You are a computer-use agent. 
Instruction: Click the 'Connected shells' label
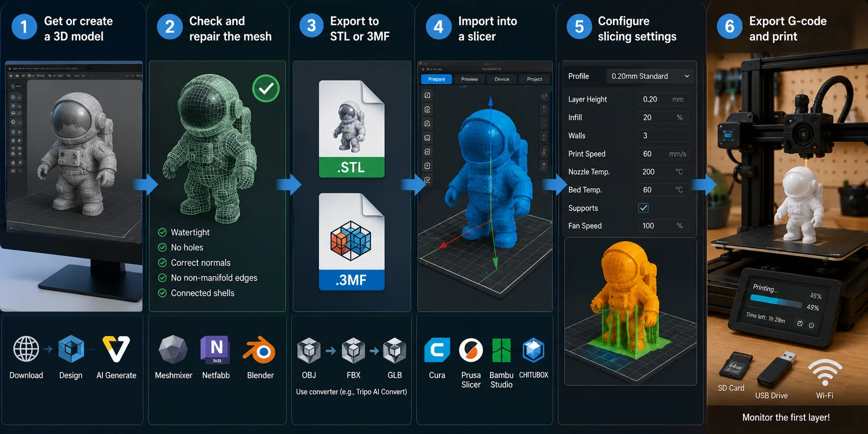(203, 293)
